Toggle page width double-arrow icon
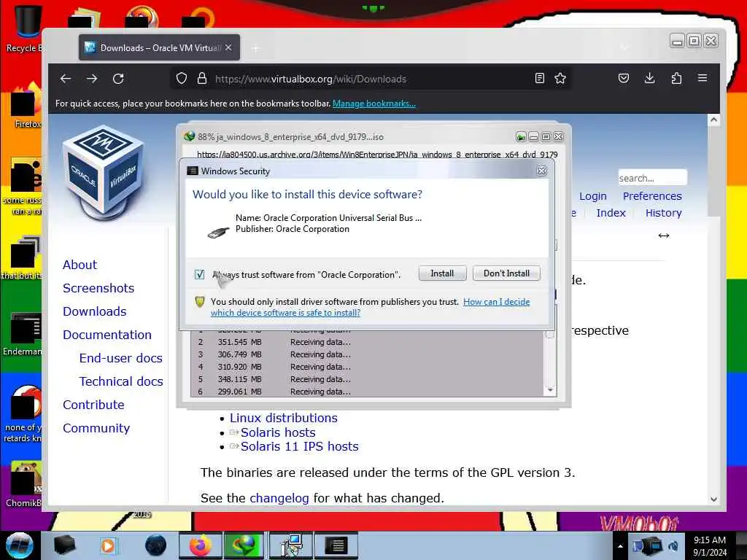 point(664,236)
